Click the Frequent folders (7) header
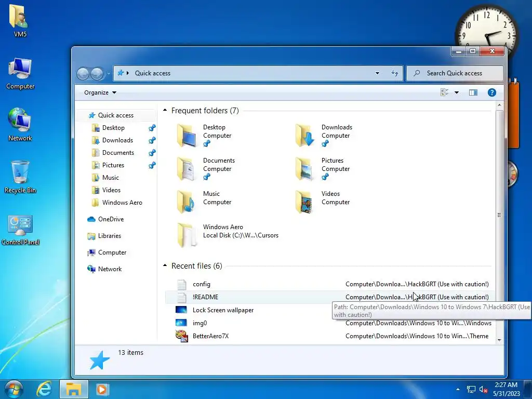Screen dimensions: 532x399 click(x=205, y=111)
